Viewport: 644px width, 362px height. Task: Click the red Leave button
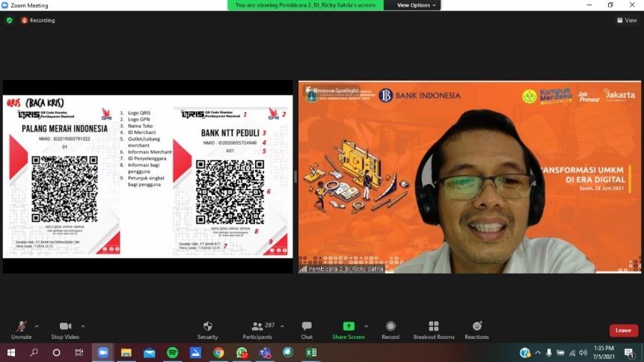(x=624, y=331)
